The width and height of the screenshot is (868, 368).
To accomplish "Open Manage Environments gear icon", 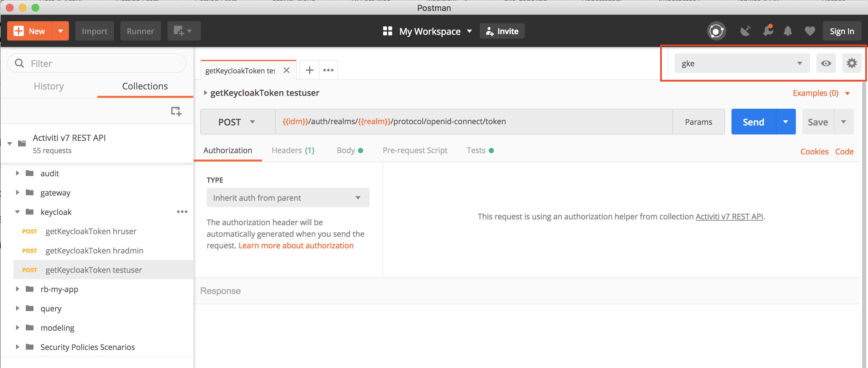I will click(x=852, y=63).
